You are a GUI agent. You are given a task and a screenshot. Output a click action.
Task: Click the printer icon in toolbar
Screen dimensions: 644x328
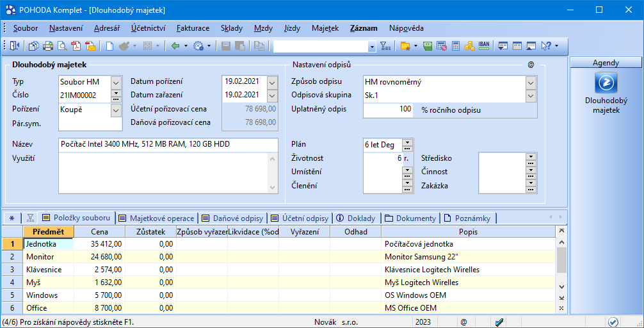coord(48,46)
